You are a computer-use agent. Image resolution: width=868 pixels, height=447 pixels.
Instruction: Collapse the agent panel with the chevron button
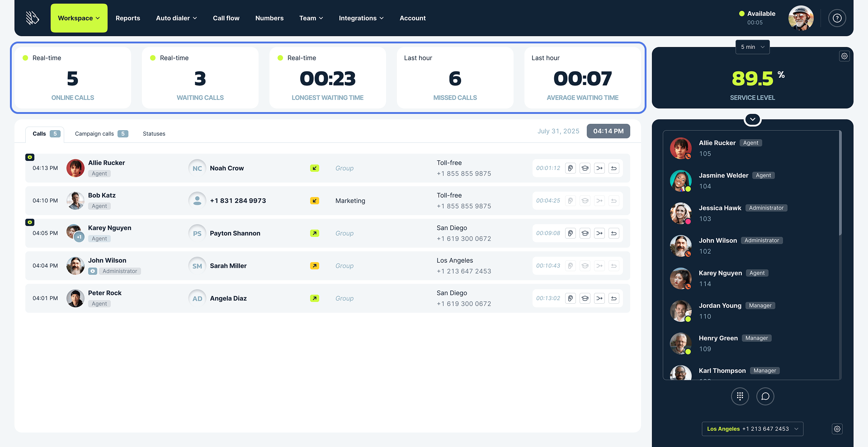[752, 119]
